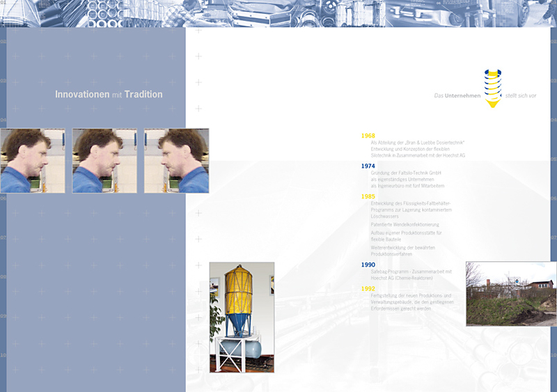Open the building site photo
Viewport: 557px width, 392px height.
click(510, 294)
